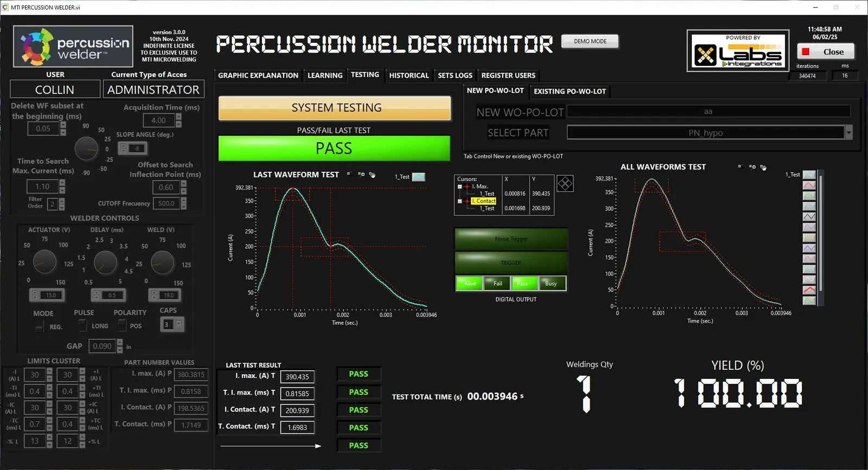Click the I. Max. red cursor icon

point(467,186)
